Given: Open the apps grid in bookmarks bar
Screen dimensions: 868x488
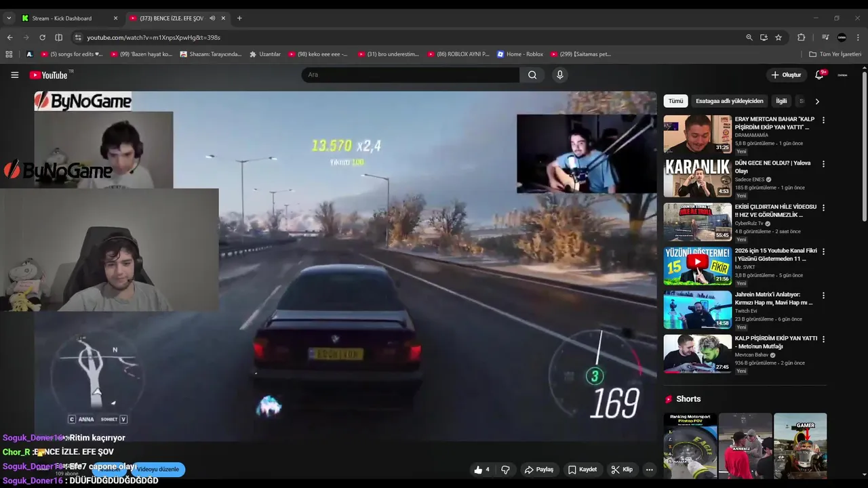Looking at the screenshot, I should [9, 54].
